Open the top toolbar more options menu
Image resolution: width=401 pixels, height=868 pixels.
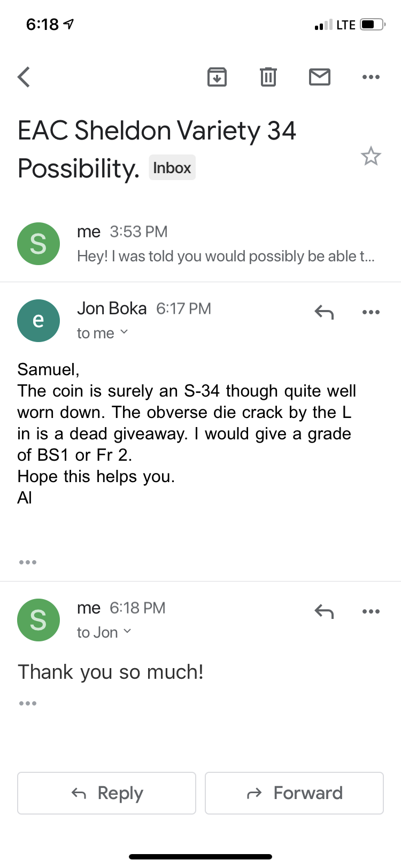[371, 77]
